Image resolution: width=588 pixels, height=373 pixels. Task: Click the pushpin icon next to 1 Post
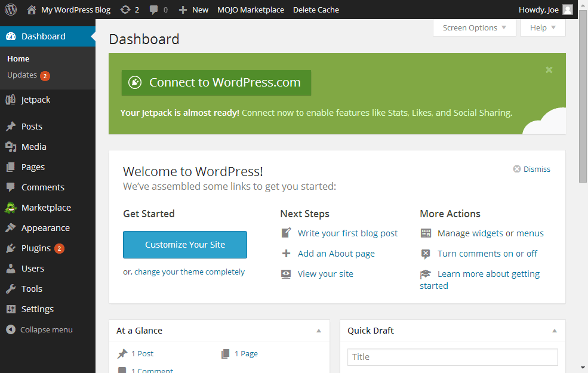tap(122, 353)
